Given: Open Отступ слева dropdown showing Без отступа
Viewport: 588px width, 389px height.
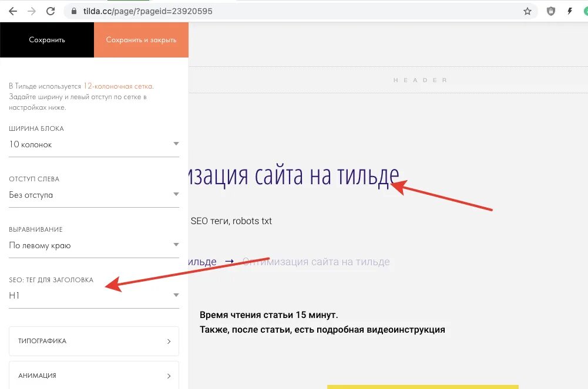Looking at the screenshot, I should point(94,195).
